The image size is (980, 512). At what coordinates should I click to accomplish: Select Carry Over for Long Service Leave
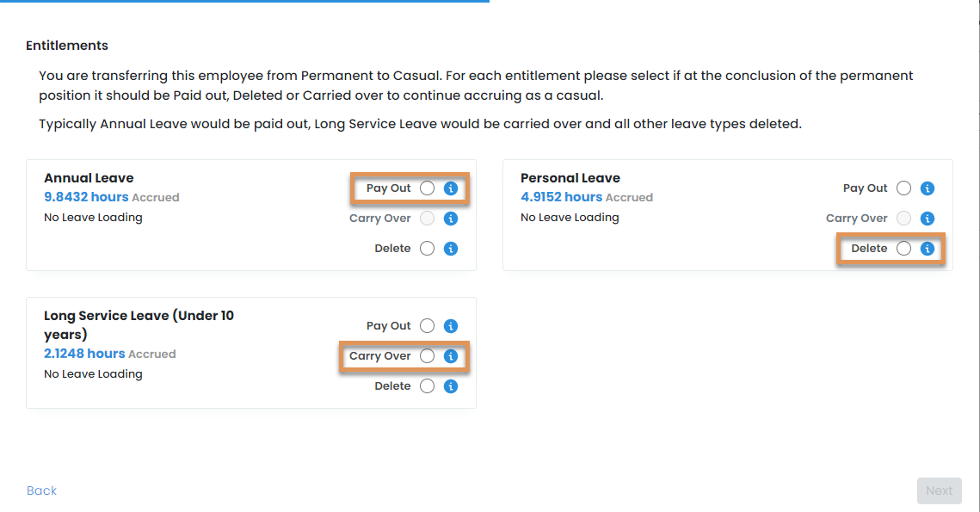click(428, 356)
